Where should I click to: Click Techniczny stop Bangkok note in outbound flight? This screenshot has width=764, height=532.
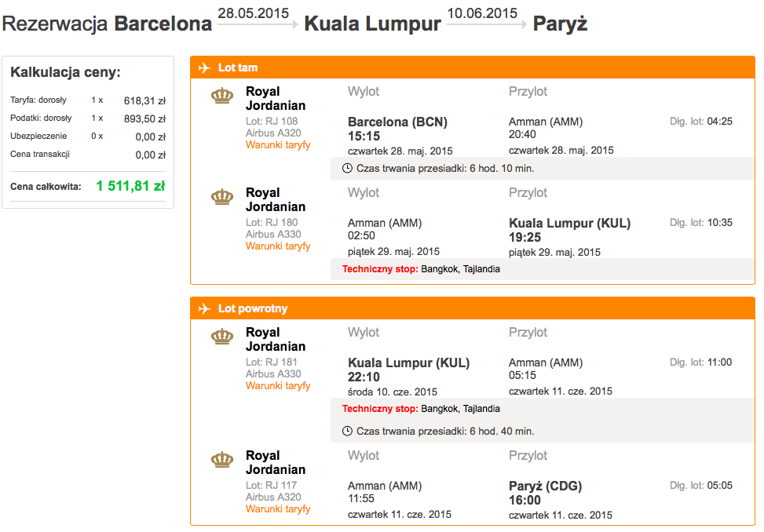[421, 269]
